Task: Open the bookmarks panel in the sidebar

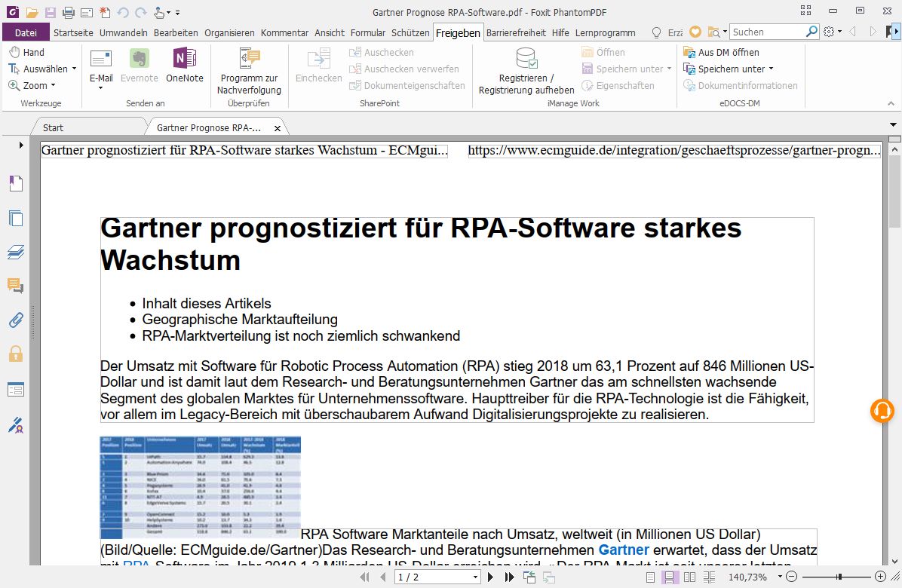Action: pos(16,183)
